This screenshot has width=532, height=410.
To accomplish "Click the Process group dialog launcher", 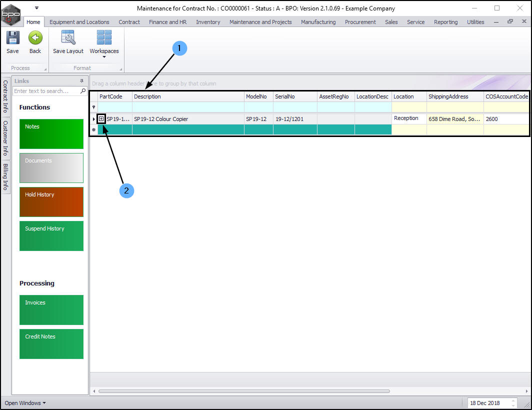I will 45,69.
